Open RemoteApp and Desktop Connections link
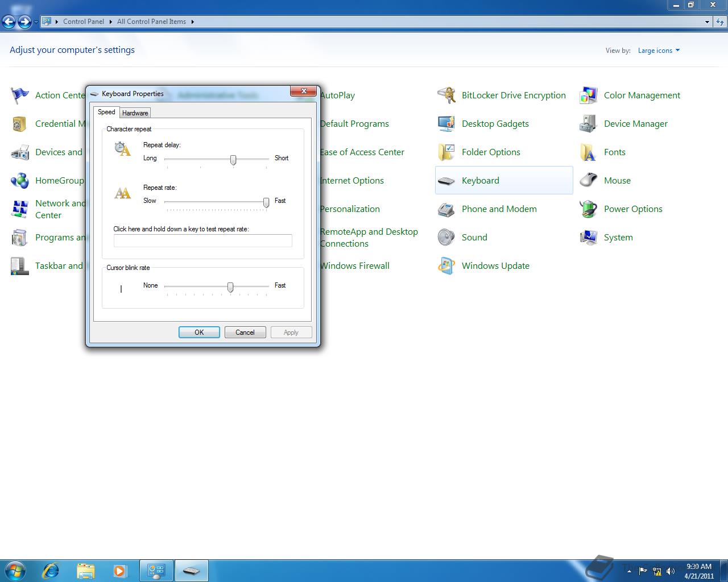 [x=369, y=238]
